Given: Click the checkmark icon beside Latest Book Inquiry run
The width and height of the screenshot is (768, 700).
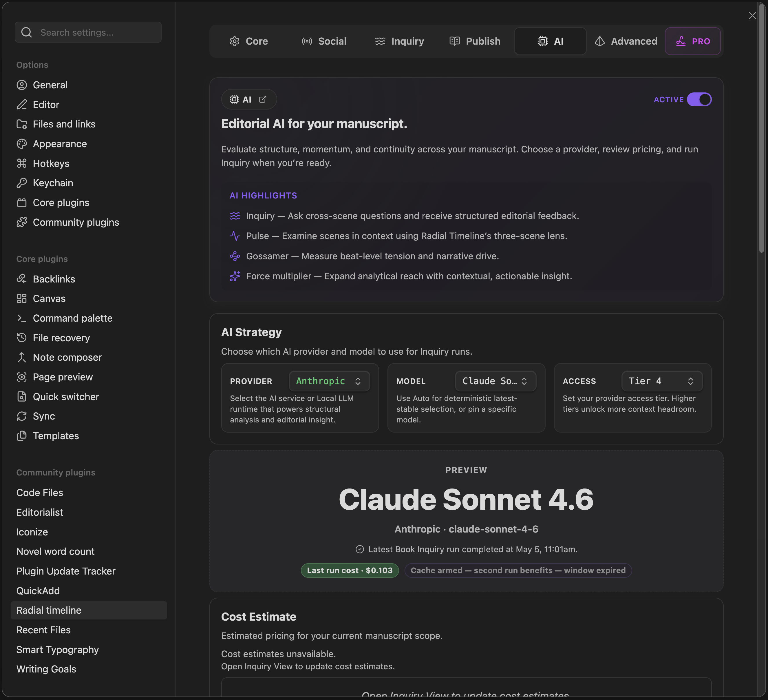Looking at the screenshot, I should 360,549.
